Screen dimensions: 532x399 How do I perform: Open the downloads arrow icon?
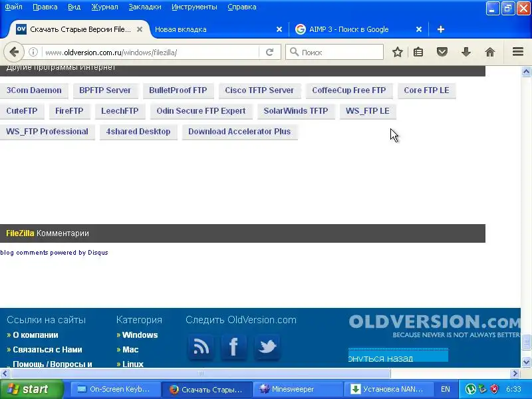click(x=466, y=53)
